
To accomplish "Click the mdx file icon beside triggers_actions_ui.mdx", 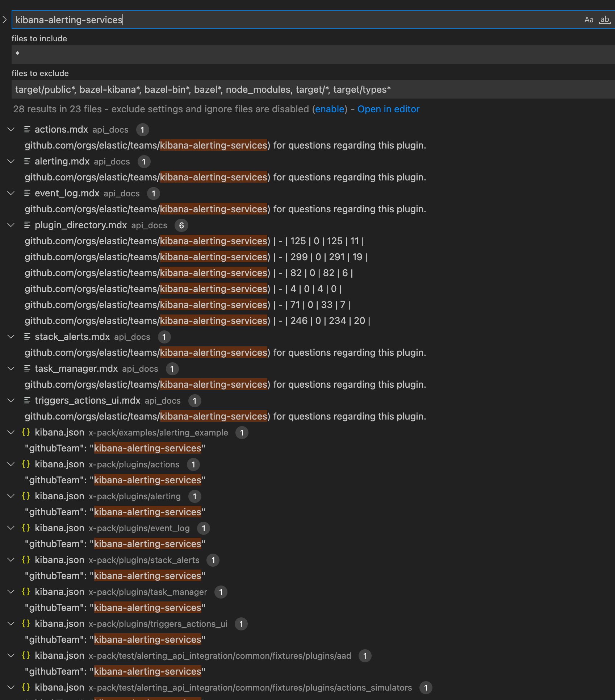I will (x=27, y=400).
